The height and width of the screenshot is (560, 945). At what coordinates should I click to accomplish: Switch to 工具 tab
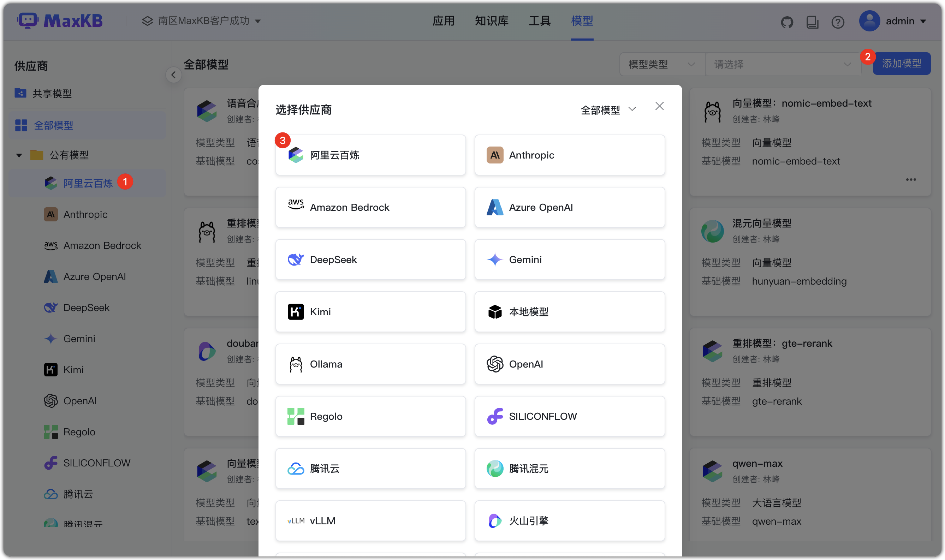click(539, 21)
